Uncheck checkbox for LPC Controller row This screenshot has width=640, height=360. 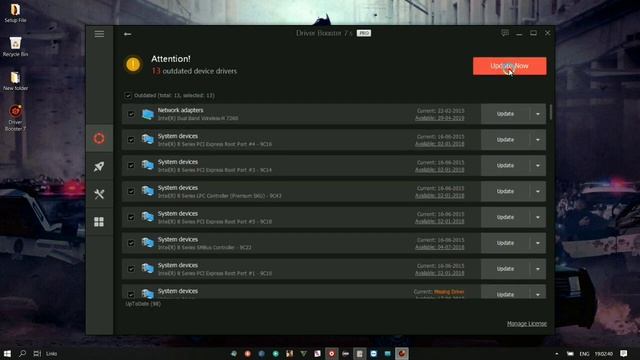point(131,191)
